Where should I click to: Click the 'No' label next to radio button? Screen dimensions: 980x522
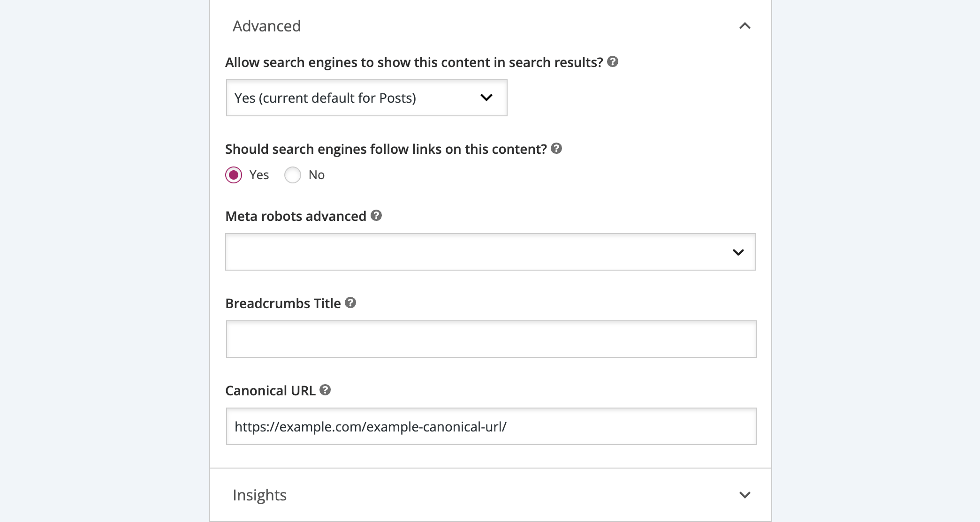point(317,175)
